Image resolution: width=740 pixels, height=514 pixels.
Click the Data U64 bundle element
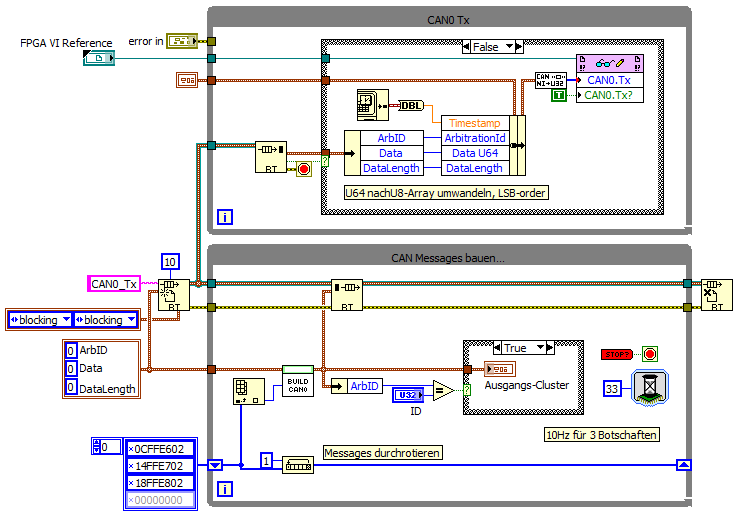475,153
